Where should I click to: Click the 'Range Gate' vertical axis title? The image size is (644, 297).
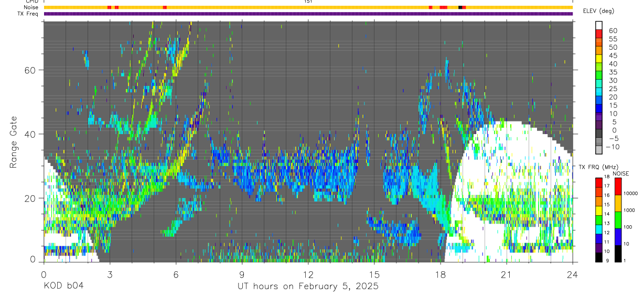click(13, 142)
